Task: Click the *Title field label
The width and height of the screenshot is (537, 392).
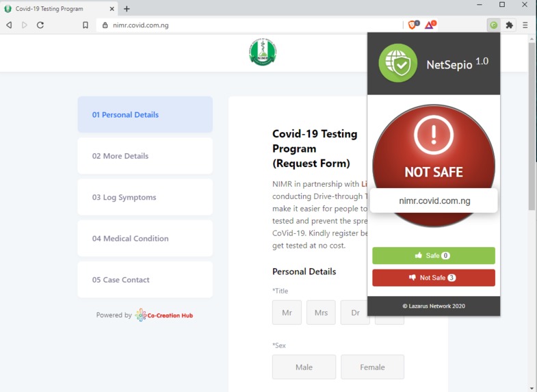Action: pyautogui.click(x=280, y=291)
